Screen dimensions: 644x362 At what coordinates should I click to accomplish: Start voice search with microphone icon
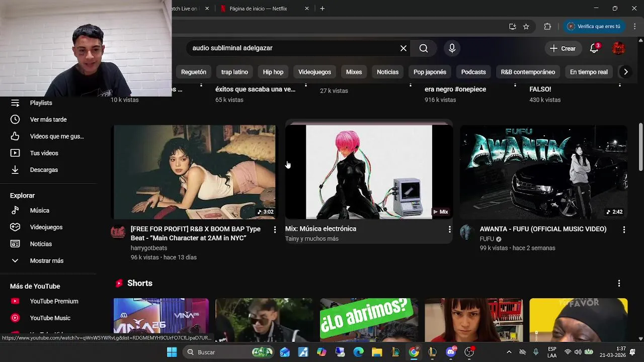point(452,48)
